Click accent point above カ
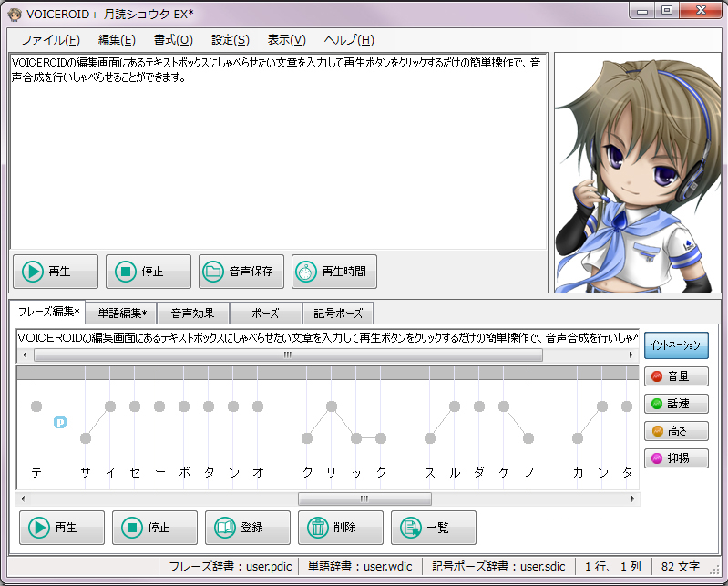The image size is (728, 586). click(578, 437)
